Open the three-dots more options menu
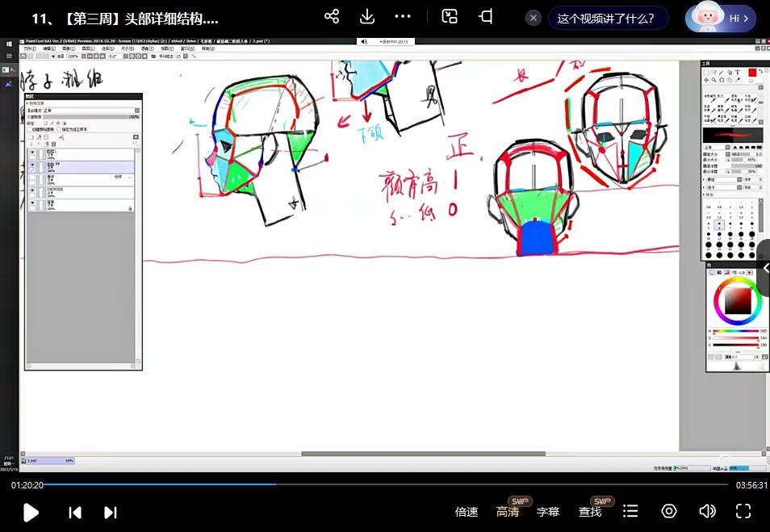This screenshot has width=770, height=532. [403, 17]
